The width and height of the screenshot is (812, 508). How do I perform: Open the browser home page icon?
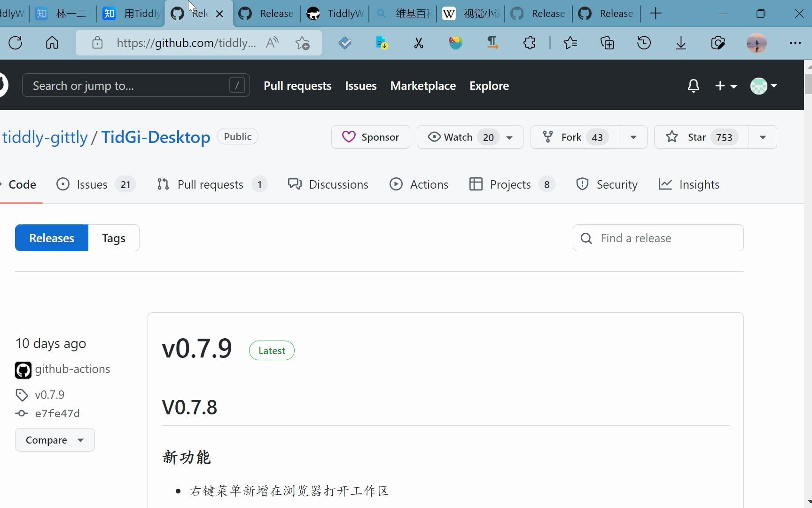coord(52,43)
